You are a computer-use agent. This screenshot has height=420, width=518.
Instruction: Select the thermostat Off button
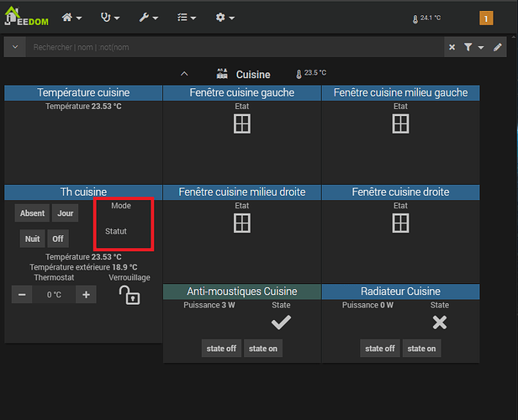point(58,239)
